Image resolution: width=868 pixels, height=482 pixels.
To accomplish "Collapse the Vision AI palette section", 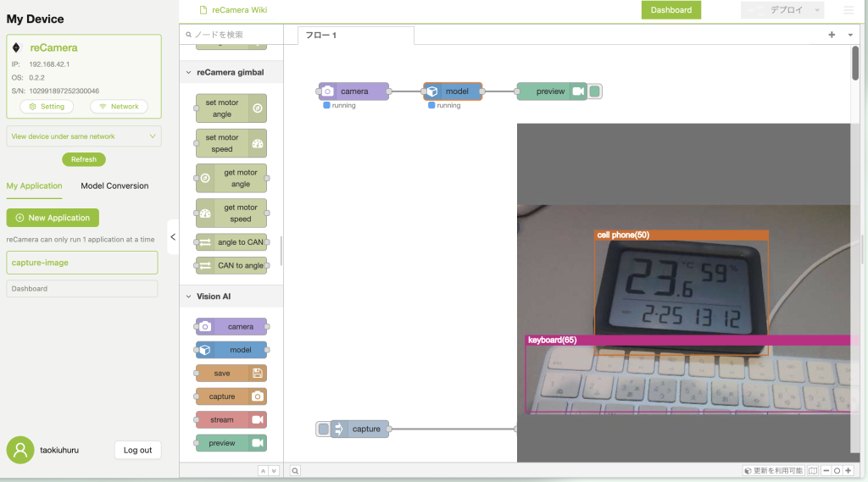I will (x=188, y=296).
